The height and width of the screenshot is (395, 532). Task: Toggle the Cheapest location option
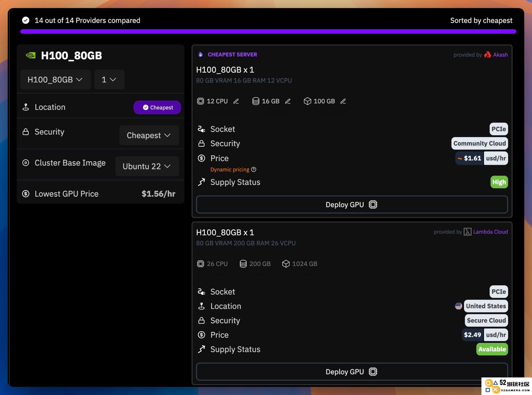(157, 107)
